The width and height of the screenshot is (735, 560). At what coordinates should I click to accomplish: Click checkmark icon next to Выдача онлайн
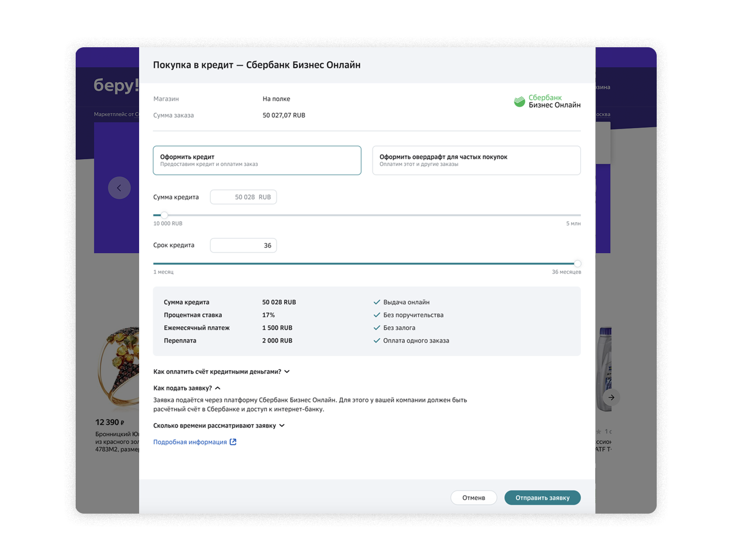click(x=377, y=302)
